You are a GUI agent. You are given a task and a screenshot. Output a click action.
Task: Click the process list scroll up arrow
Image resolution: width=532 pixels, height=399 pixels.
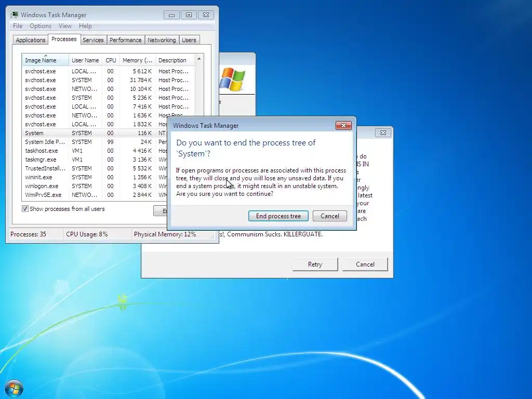pyautogui.click(x=199, y=59)
